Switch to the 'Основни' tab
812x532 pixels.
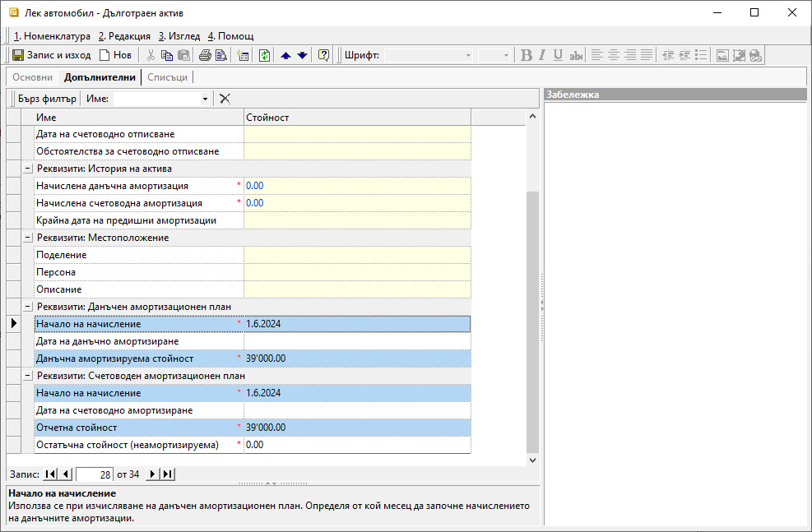[33, 77]
